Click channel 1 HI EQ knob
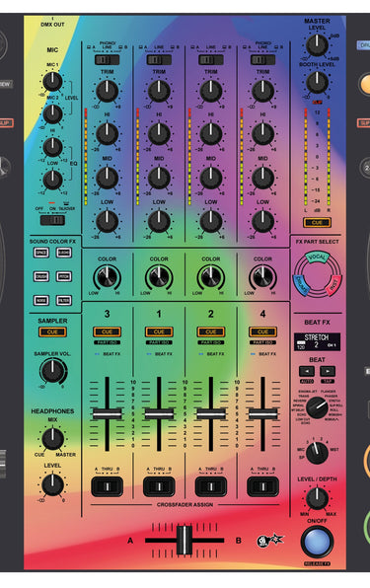The width and height of the screenshot is (370, 588). tap(159, 134)
